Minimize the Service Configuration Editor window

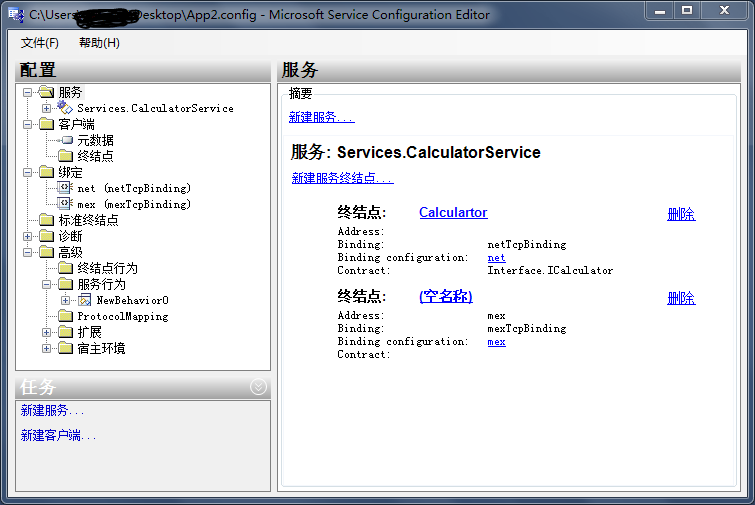660,10
